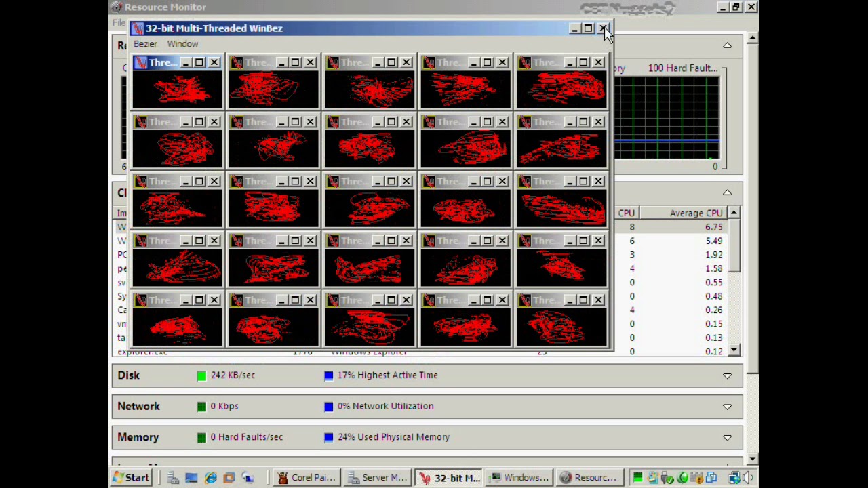This screenshot has height=488, width=868.
Task: Click the green swirl tray icon
Action: click(683, 478)
